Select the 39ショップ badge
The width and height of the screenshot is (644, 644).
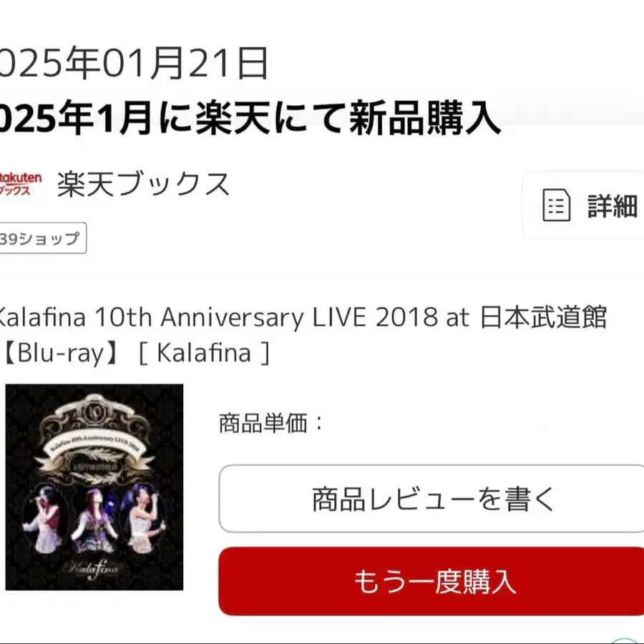click(x=42, y=238)
